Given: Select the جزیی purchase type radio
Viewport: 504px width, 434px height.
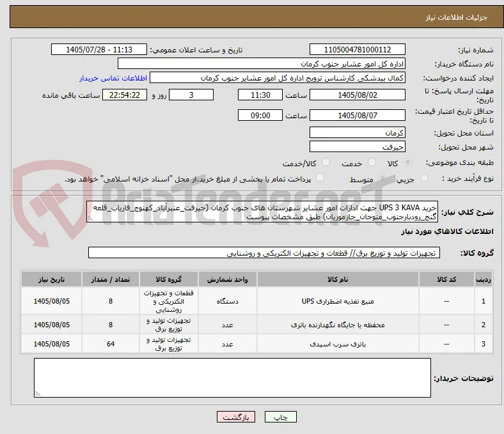Looking at the screenshot, I should pos(424,178).
